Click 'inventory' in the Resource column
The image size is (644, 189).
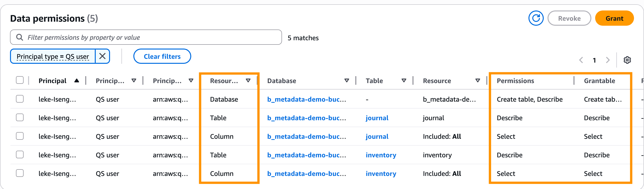[437, 155]
